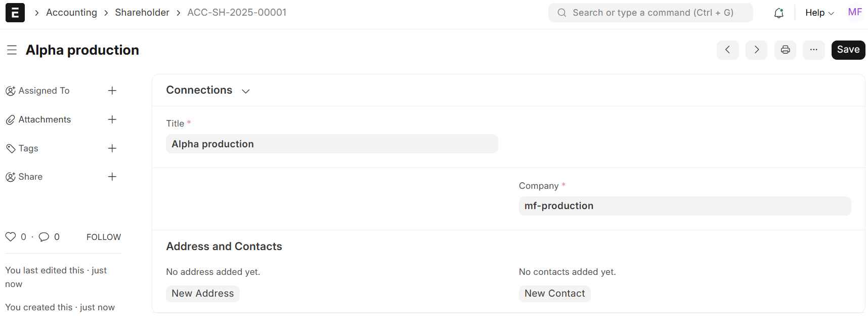Viewport: 868px width, 325px height.
Task: Go to the next shareholder record
Action: [x=757, y=50]
